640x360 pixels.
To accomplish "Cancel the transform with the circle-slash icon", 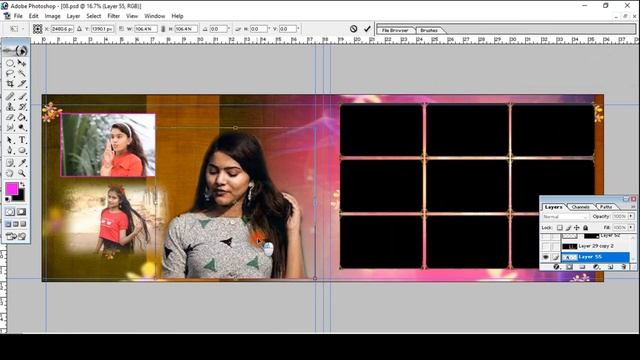I will pos(353,29).
